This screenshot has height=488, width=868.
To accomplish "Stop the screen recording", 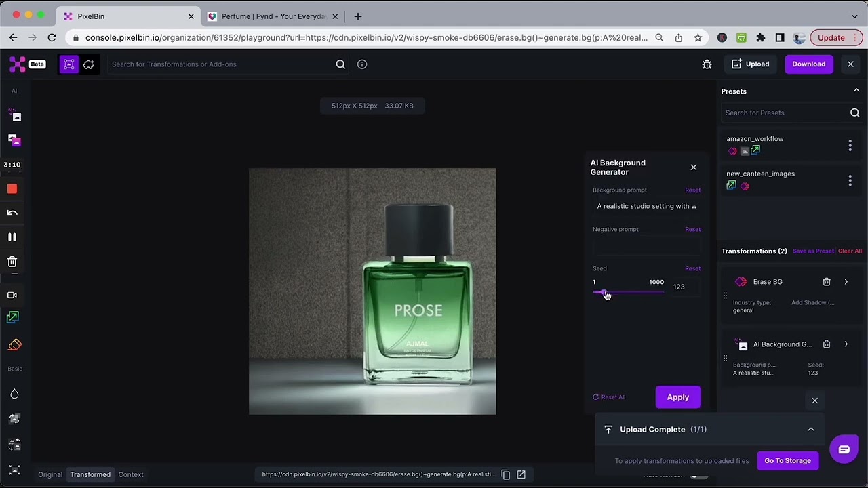I will coord(12,189).
